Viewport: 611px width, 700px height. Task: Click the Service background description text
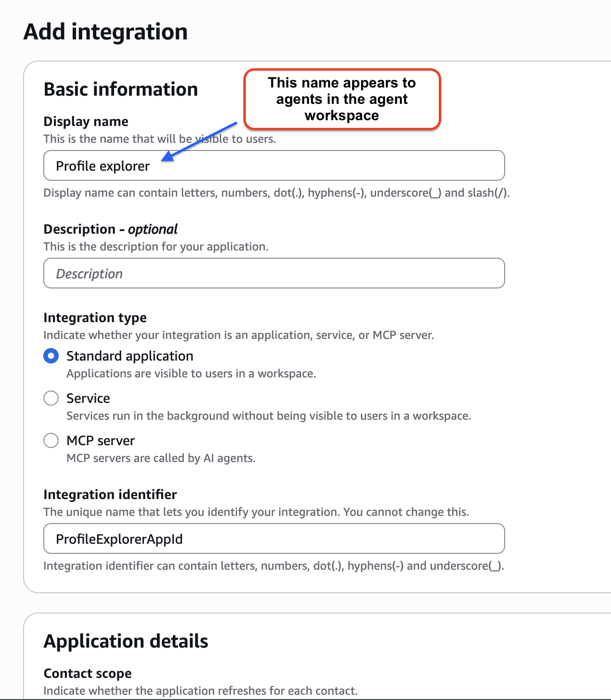269,415
